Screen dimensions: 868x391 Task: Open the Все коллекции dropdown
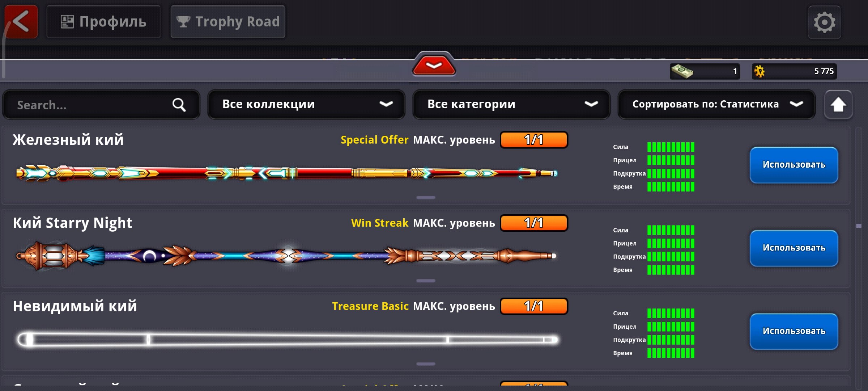click(x=306, y=105)
